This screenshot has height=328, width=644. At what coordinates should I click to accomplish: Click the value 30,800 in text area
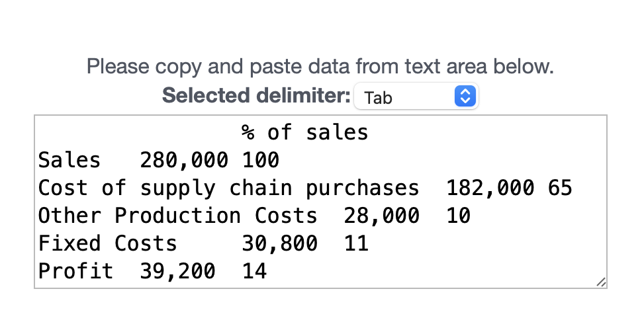point(279,244)
